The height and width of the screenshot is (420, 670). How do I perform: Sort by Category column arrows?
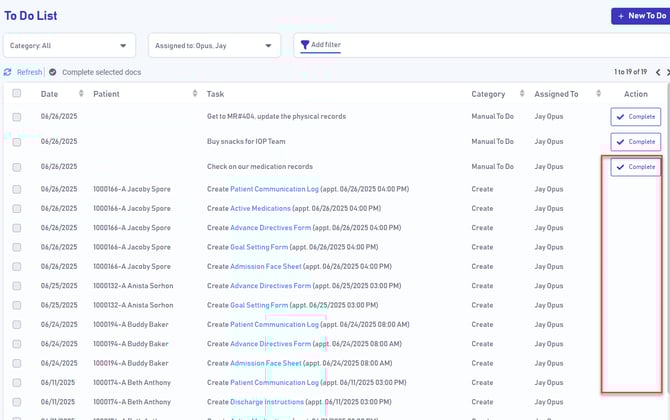[x=522, y=93]
